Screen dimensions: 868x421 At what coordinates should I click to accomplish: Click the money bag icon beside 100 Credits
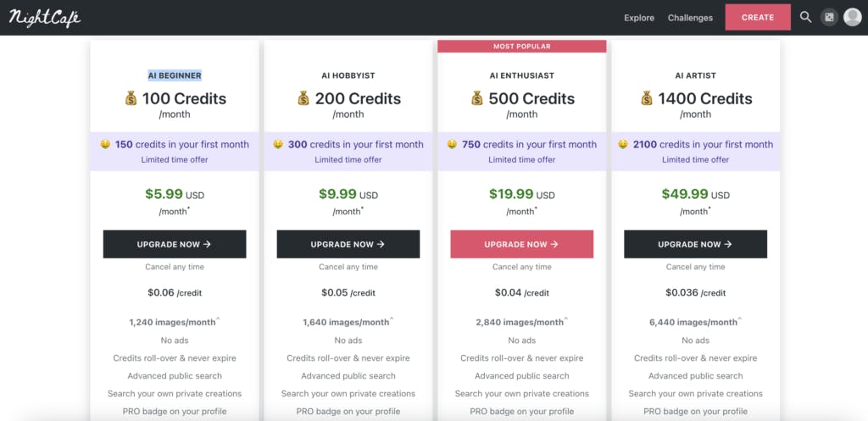(x=131, y=99)
